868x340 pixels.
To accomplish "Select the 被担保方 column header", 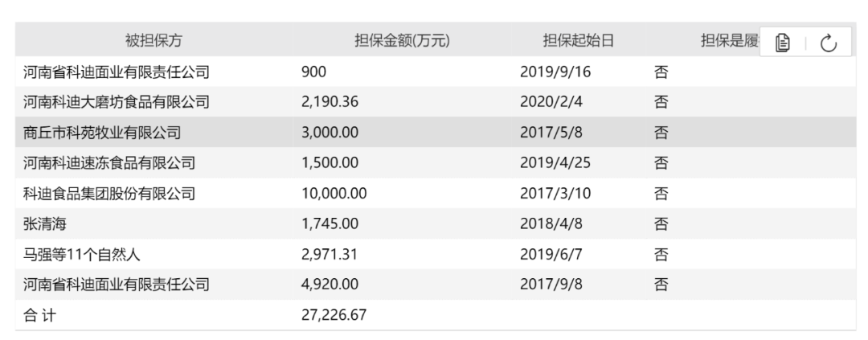I will tap(154, 40).
